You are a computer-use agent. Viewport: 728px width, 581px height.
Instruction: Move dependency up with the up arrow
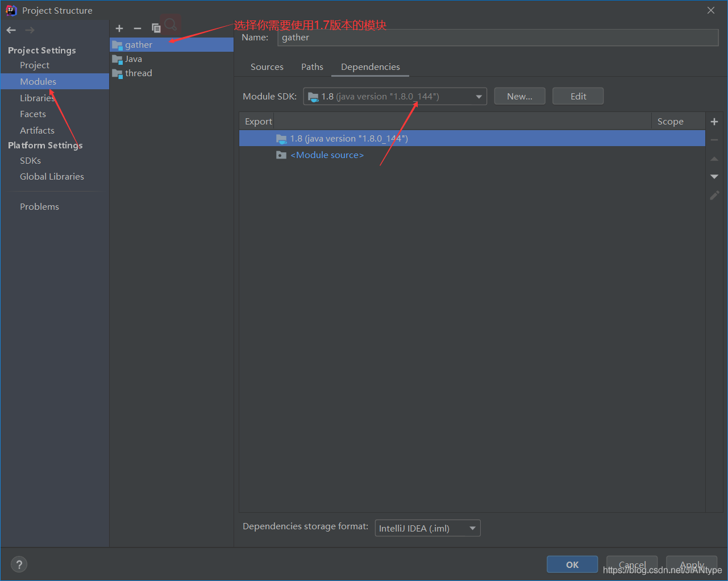[x=714, y=159]
